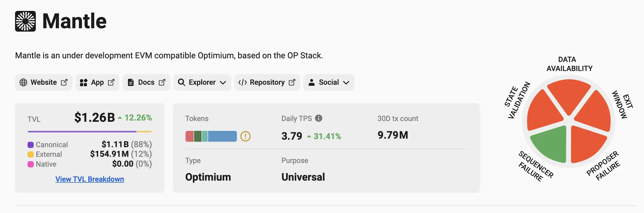The height and width of the screenshot is (213, 644).
Task: Click the App grid icon
Action: pos(84,82)
